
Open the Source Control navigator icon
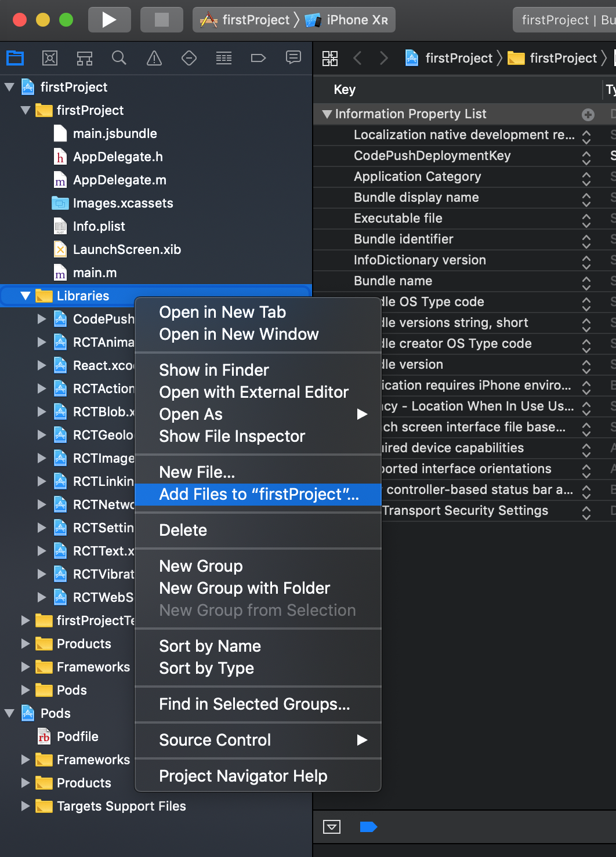click(x=50, y=58)
